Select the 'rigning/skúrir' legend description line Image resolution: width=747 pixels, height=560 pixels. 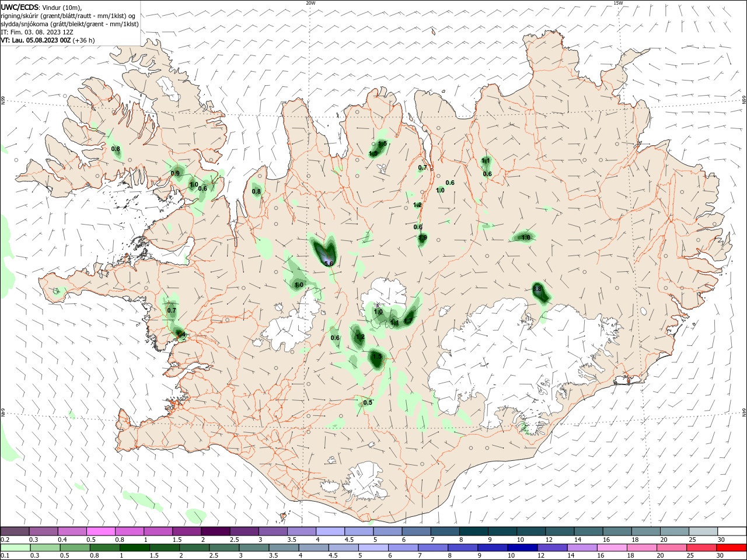[68, 16]
